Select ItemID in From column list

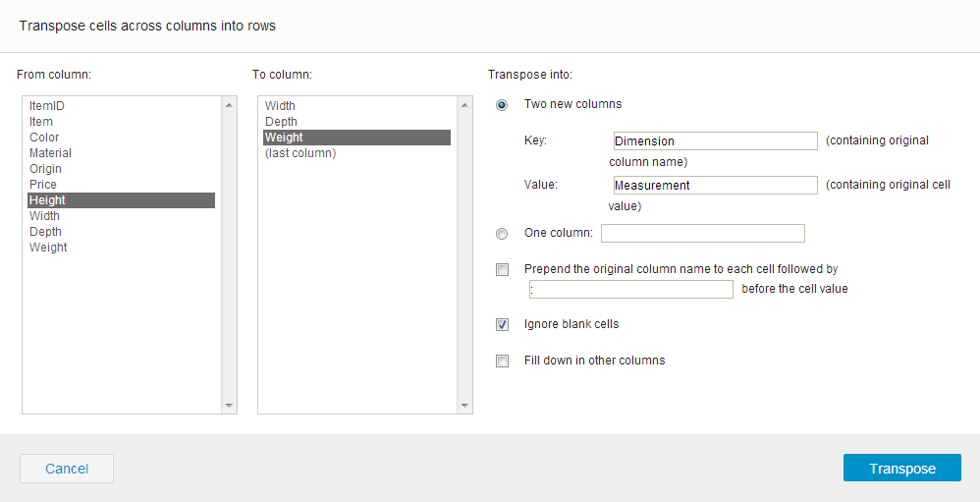pos(47,106)
